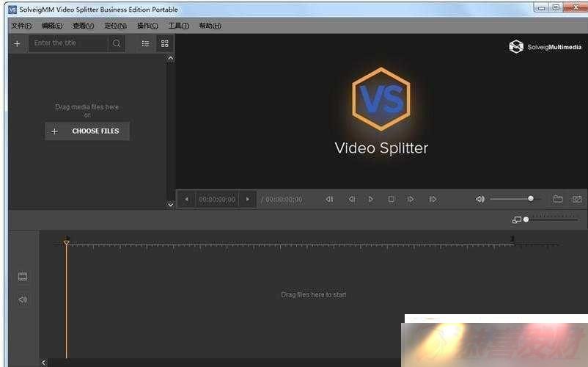Click the timeline zoom icon

point(516,220)
